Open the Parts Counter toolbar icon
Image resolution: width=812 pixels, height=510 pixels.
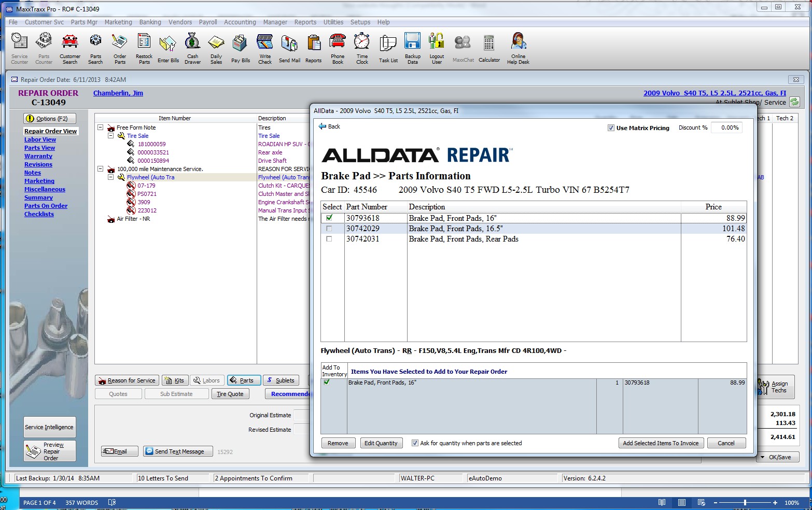point(44,48)
